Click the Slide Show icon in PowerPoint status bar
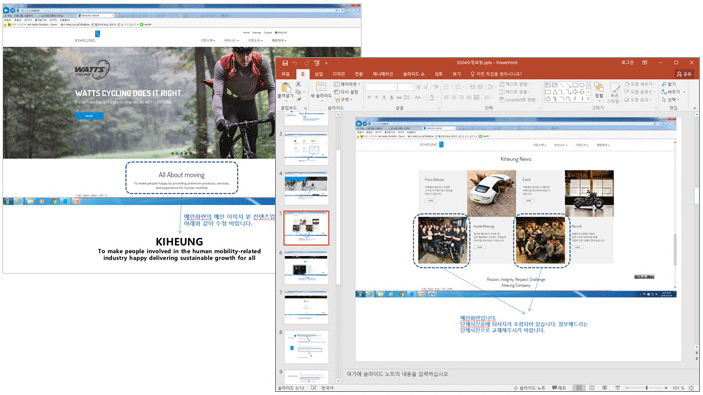This screenshot has width=703, height=395. [617, 387]
